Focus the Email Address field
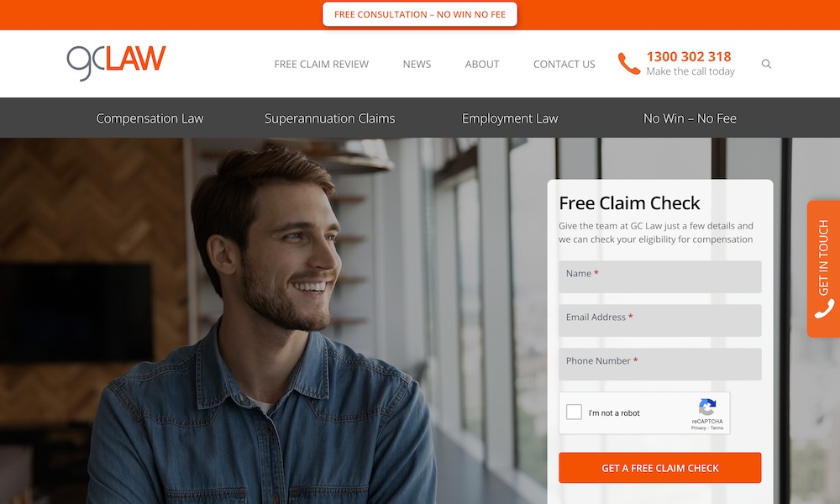The height and width of the screenshot is (504, 840). pos(660,320)
